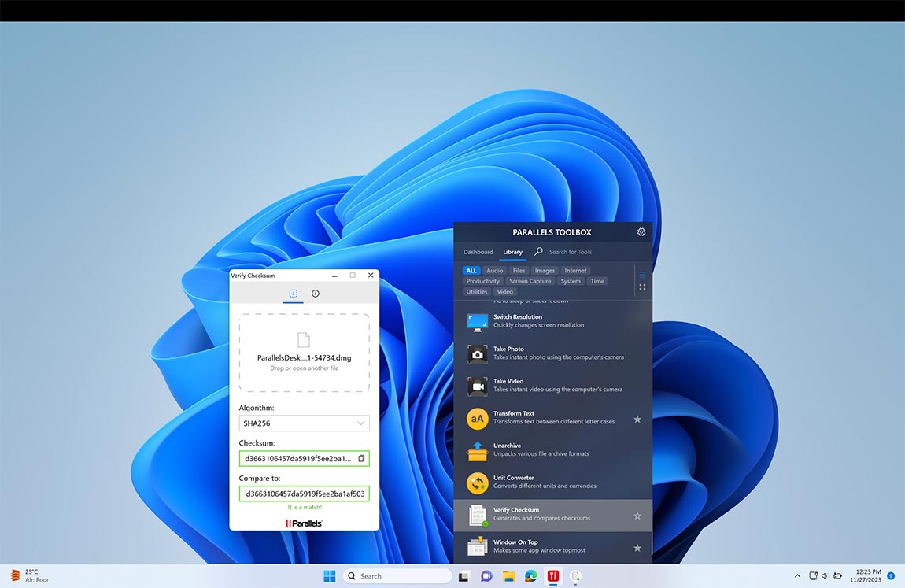This screenshot has width=905, height=588.
Task: Favorite the Transform Text tool via its star
Action: coord(637,420)
